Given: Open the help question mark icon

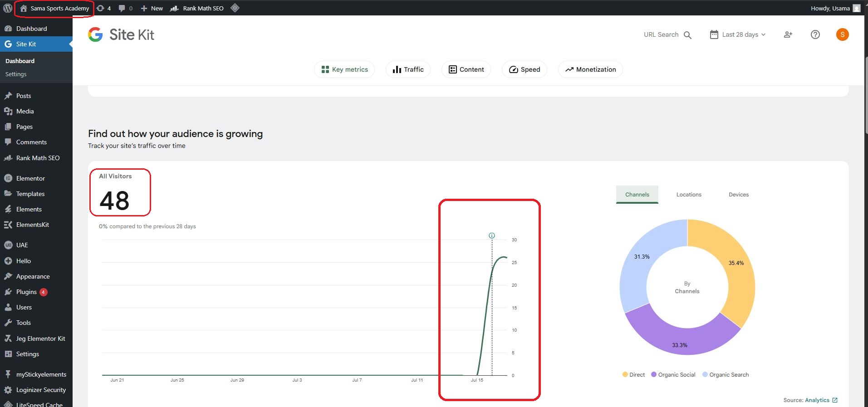Looking at the screenshot, I should point(815,34).
